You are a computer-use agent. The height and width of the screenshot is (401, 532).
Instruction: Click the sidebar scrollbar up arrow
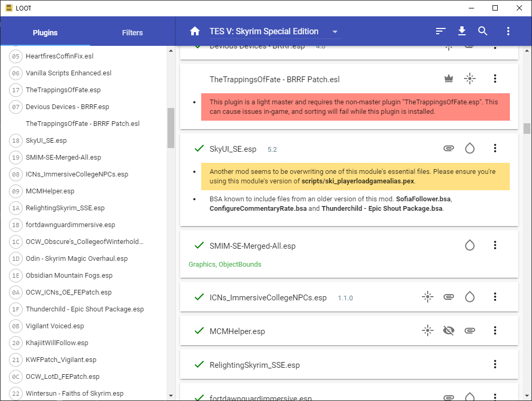(x=171, y=51)
